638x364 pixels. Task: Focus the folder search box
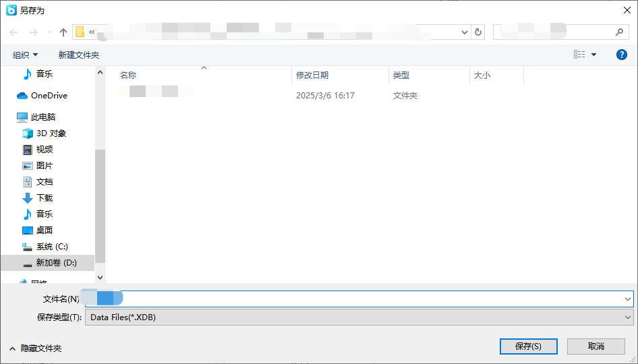pos(561,32)
